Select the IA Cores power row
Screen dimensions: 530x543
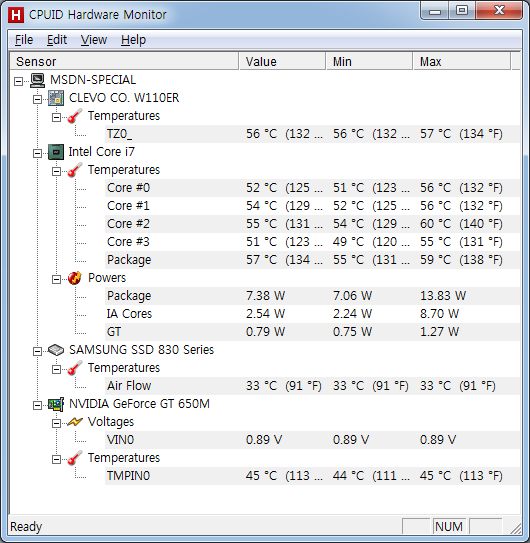point(312,314)
